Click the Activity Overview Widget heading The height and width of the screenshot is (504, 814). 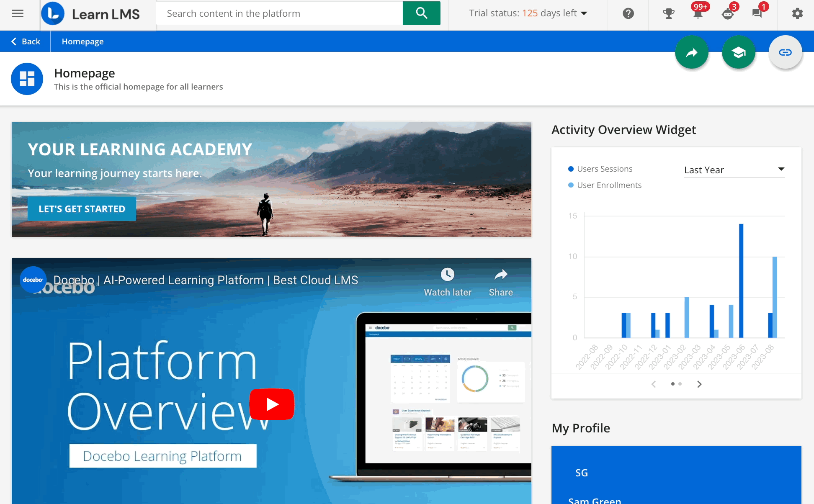coord(623,130)
